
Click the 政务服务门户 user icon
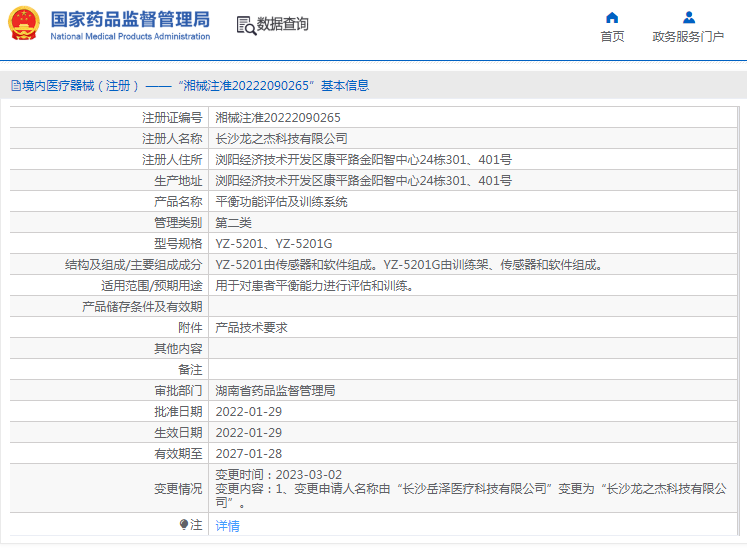(x=688, y=18)
